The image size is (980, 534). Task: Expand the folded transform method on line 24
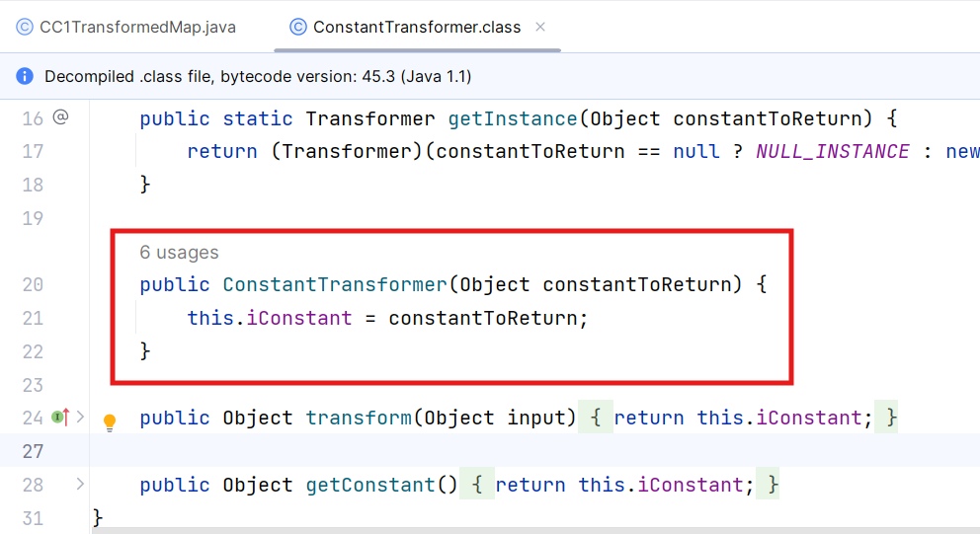pos(80,417)
